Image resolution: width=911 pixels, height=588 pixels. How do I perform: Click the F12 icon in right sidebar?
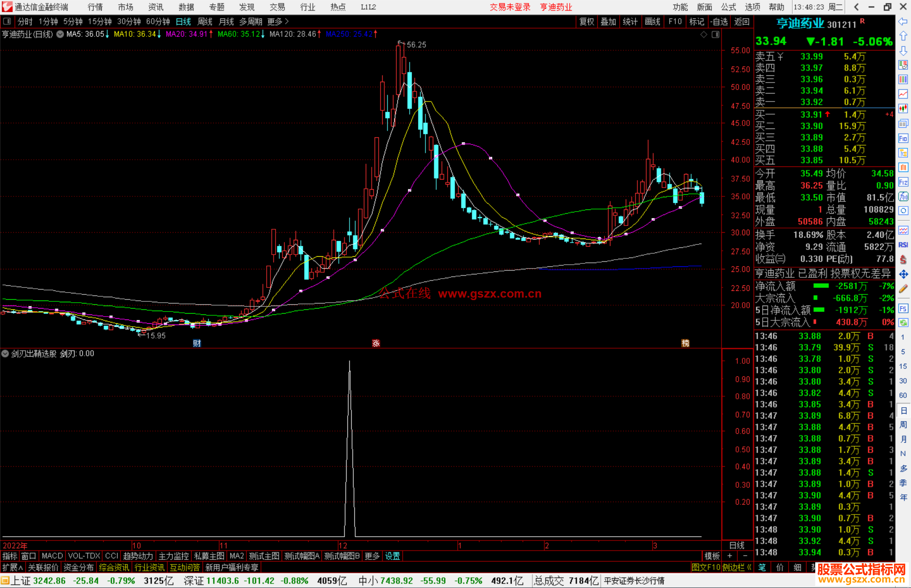point(903,182)
